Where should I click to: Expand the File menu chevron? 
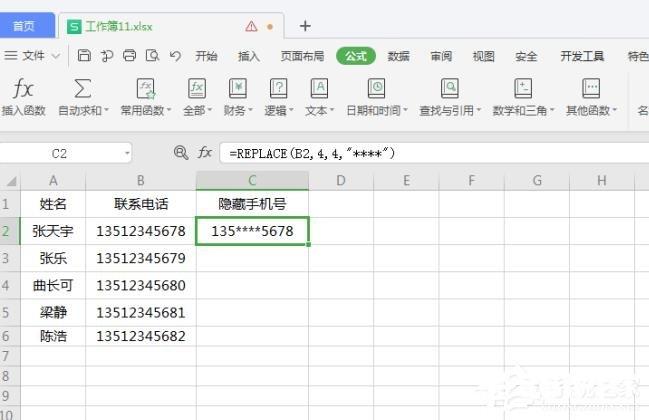[56, 55]
